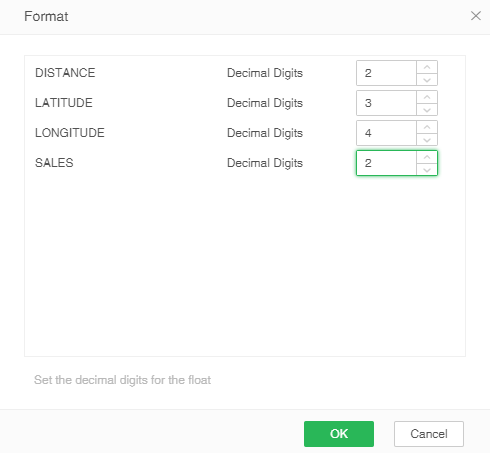Increase DISTANCE decimal digits with up arrow

[x=427, y=67]
